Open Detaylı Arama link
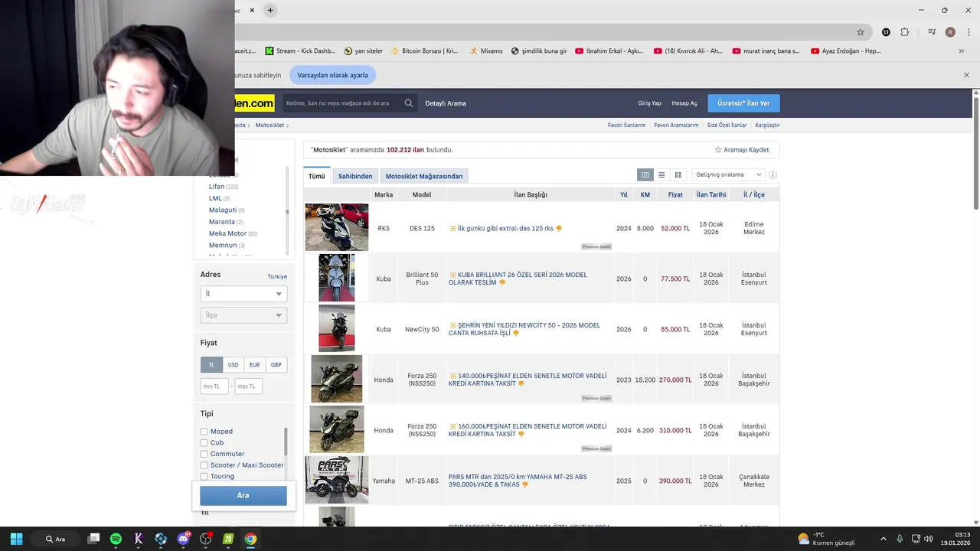 (x=446, y=103)
